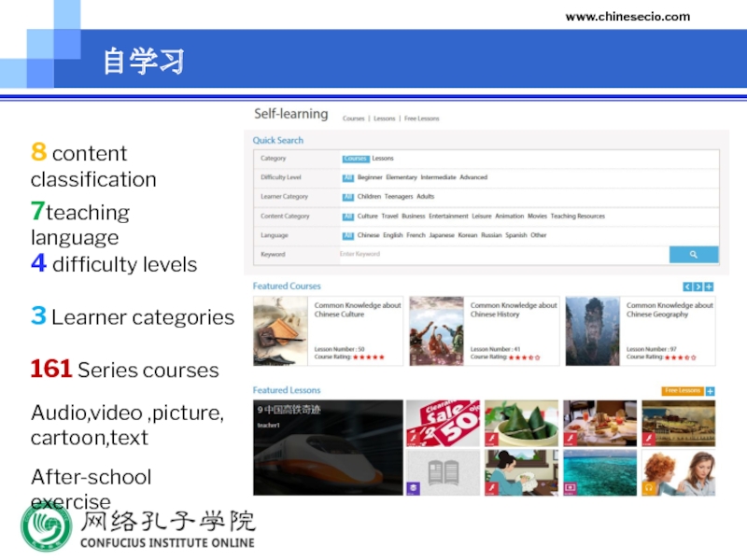Open the red Sale 50 lesson tile
The width and height of the screenshot is (747, 560).
(443, 424)
